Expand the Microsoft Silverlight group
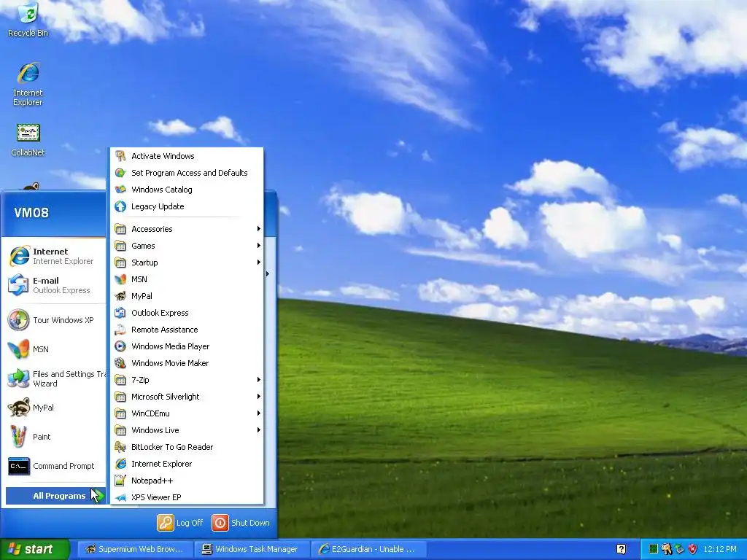The height and width of the screenshot is (560, 747). click(x=187, y=397)
